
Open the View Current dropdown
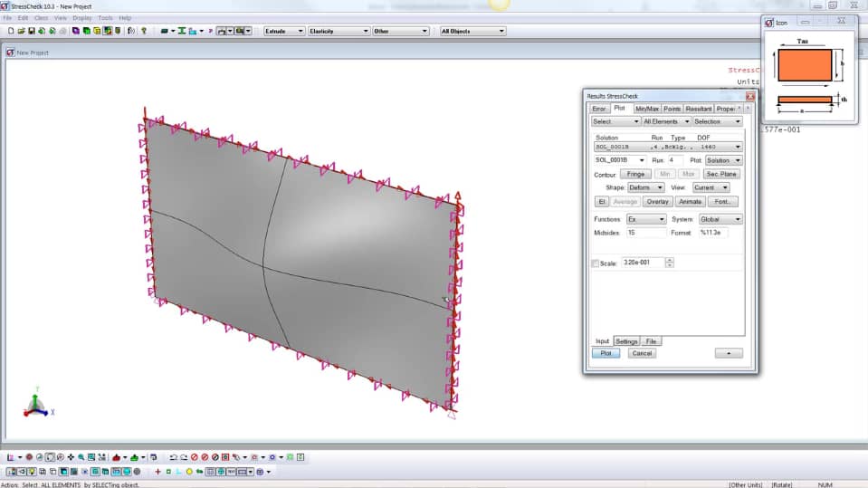(x=711, y=187)
